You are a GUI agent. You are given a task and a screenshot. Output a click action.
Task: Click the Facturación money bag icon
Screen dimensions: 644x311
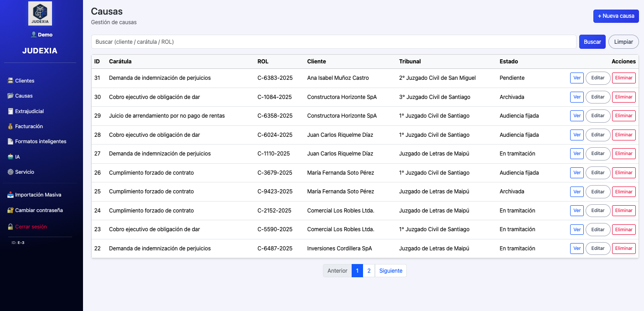click(10, 126)
